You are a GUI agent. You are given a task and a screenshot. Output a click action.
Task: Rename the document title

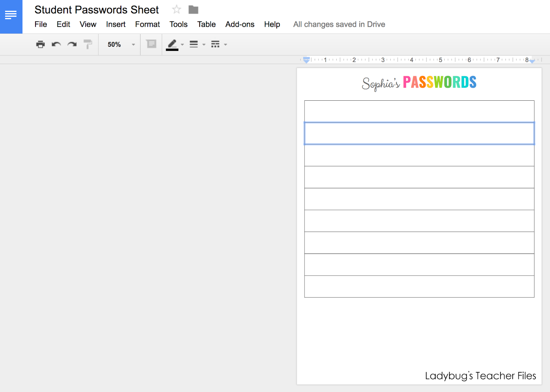tap(96, 10)
